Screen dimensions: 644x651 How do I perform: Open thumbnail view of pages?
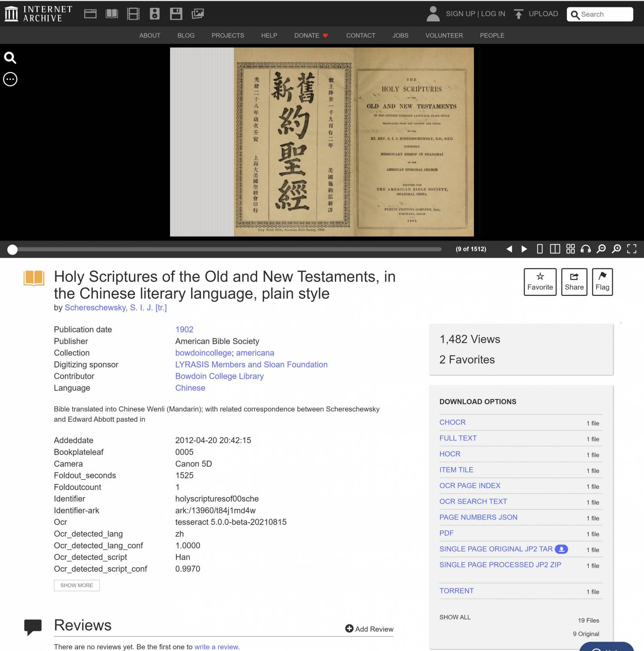[570, 249]
